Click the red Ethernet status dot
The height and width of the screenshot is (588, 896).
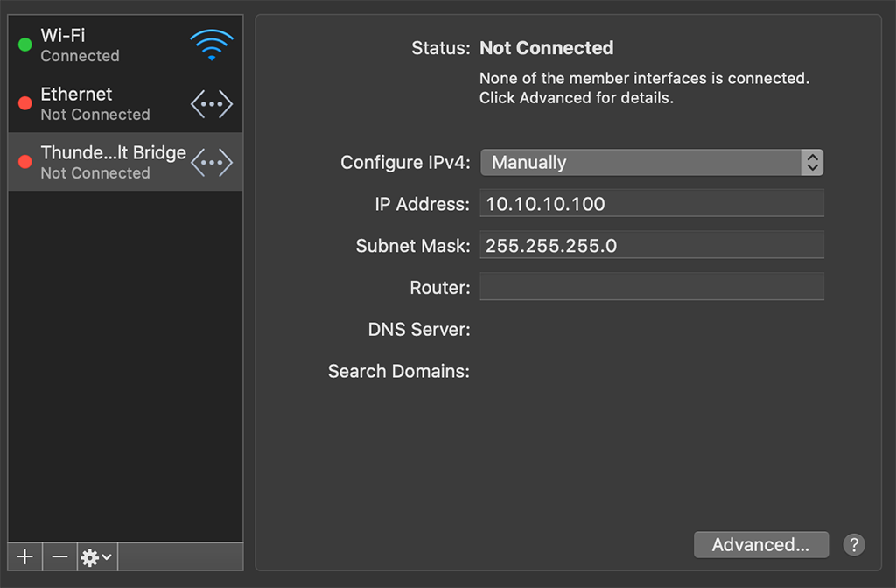pos(25,103)
